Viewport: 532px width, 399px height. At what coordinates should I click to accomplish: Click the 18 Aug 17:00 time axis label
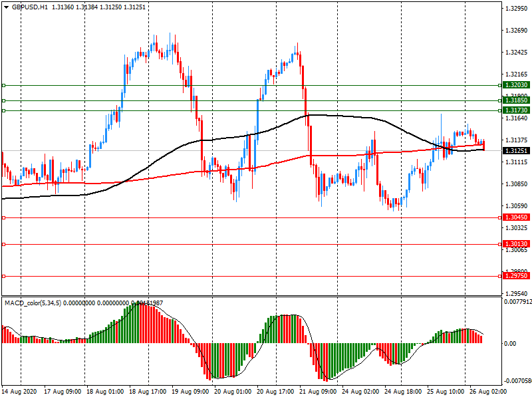(148, 392)
